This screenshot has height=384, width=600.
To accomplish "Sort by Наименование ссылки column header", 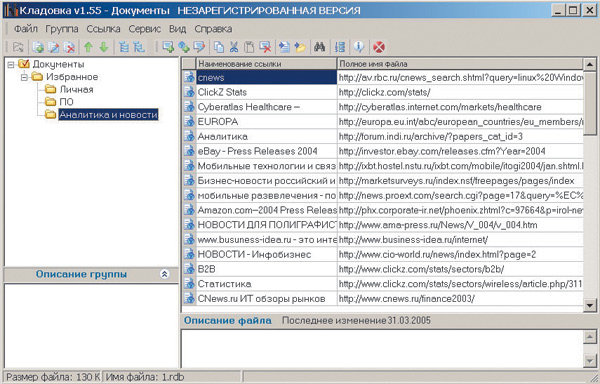I will [266, 64].
